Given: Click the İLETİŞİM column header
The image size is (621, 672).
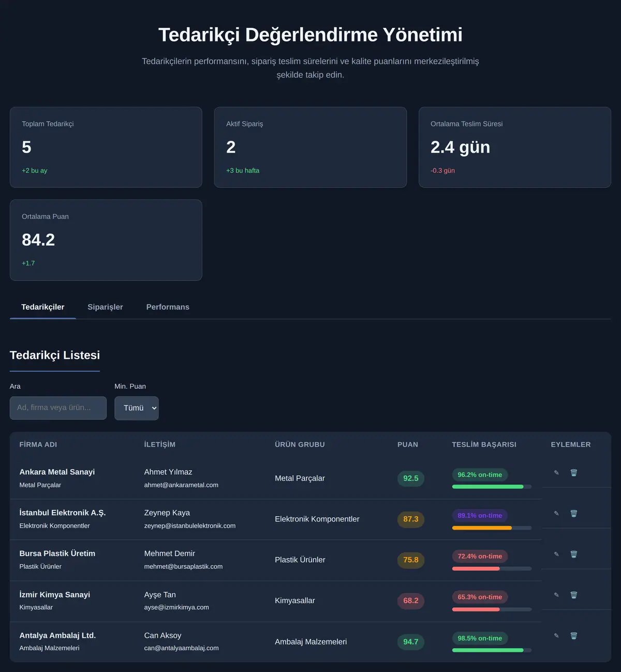Looking at the screenshot, I should (160, 444).
